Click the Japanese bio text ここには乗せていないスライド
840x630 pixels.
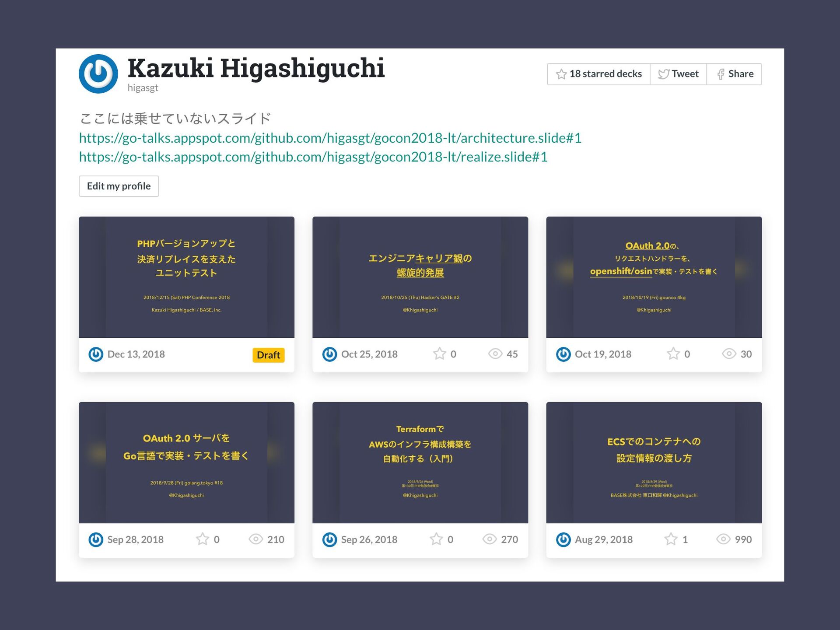click(175, 119)
